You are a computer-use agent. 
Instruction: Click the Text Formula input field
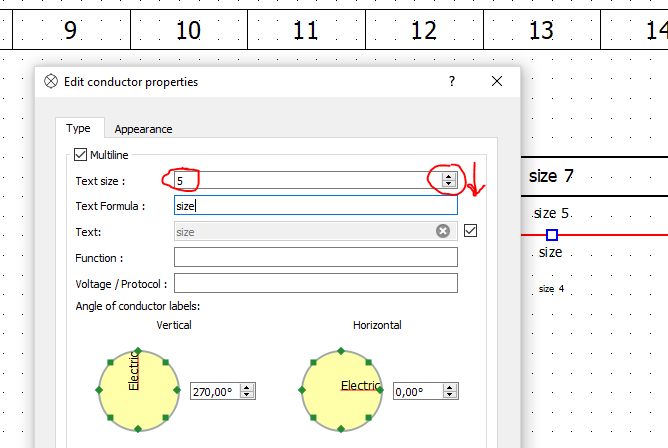[x=315, y=206]
